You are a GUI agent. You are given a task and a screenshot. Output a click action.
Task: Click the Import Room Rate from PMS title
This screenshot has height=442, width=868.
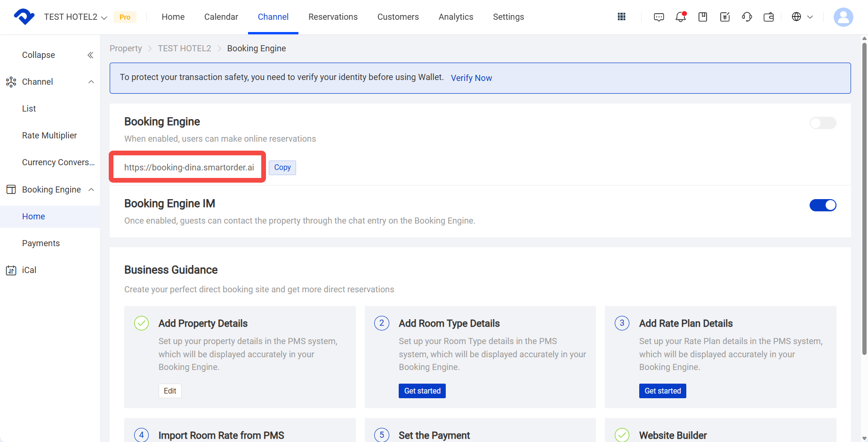[x=221, y=435]
